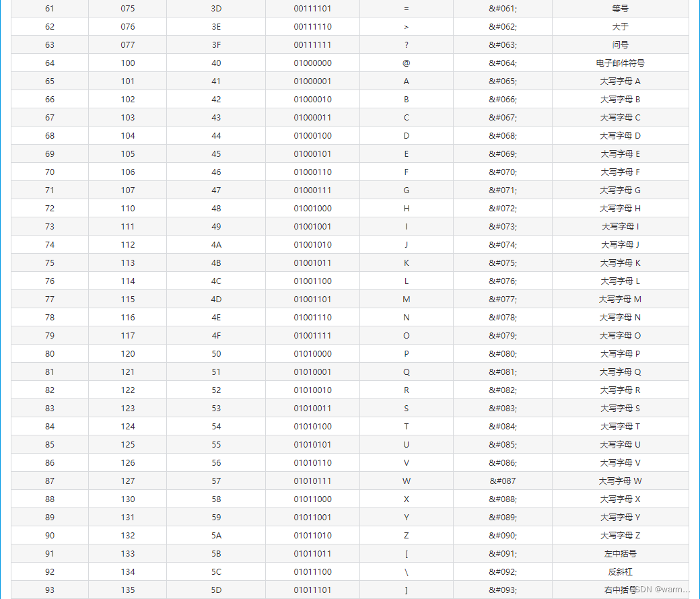This screenshot has width=700, height=599.
Task: Select the hex value 3E
Action: point(216,27)
